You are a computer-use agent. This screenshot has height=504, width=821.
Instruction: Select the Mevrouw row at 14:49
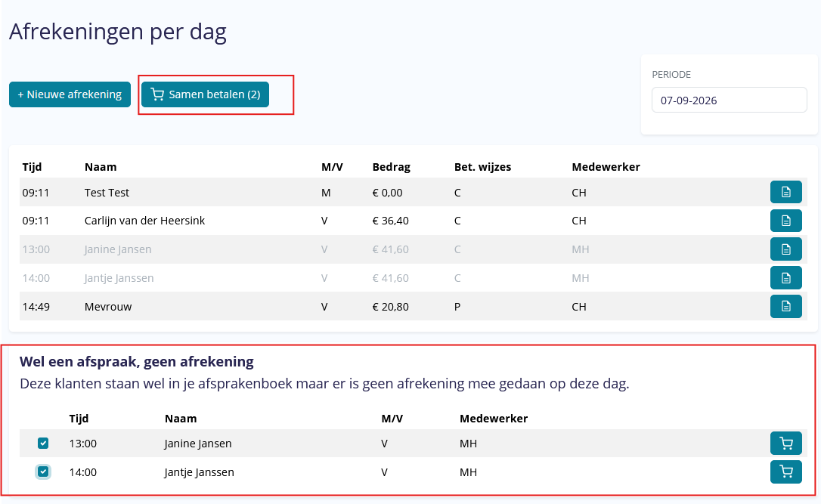click(413, 307)
